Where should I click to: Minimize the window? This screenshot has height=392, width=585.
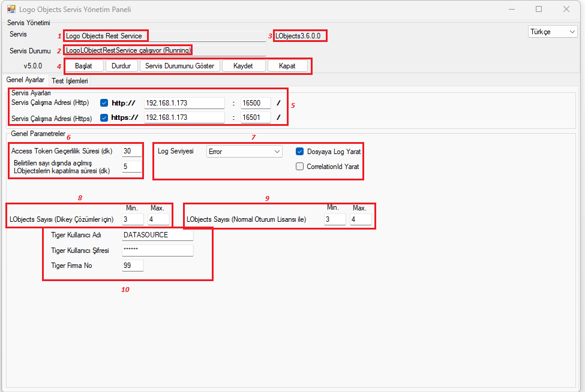tap(512, 9)
